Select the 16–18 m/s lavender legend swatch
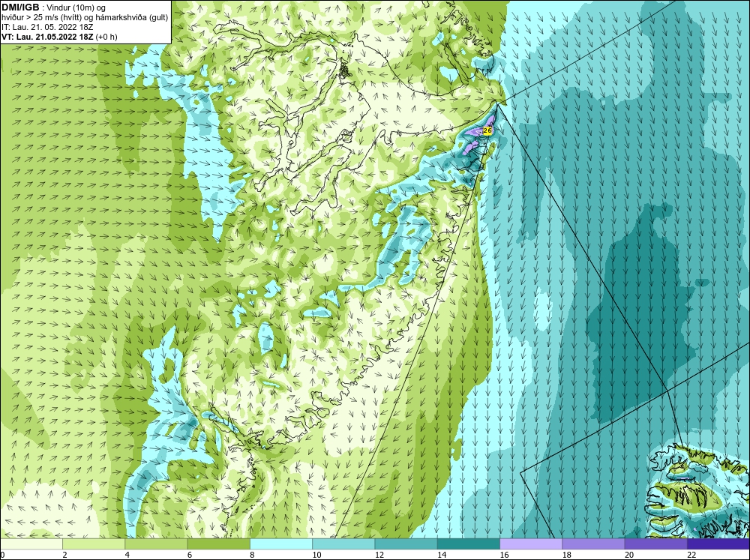Viewport: 750px width, 560px height. (x=531, y=544)
